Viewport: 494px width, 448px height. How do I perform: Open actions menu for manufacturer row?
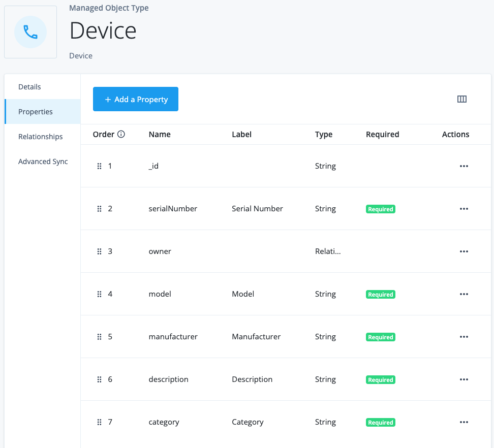(x=464, y=337)
